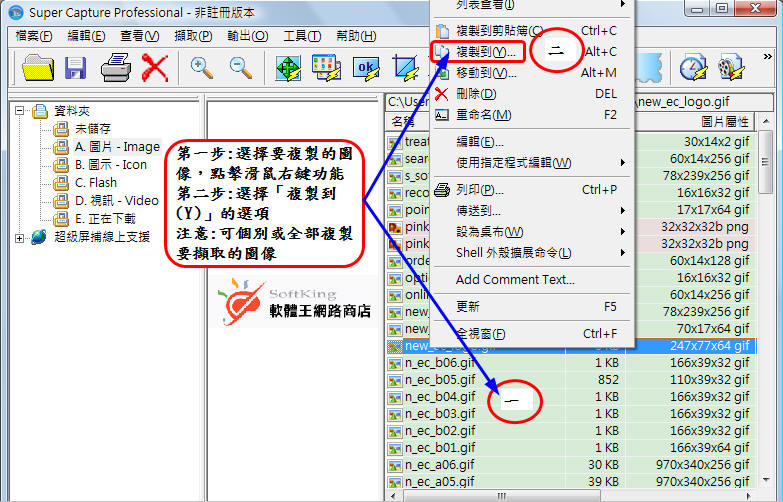Choose 複製到(Y)... in context menu

(x=486, y=51)
